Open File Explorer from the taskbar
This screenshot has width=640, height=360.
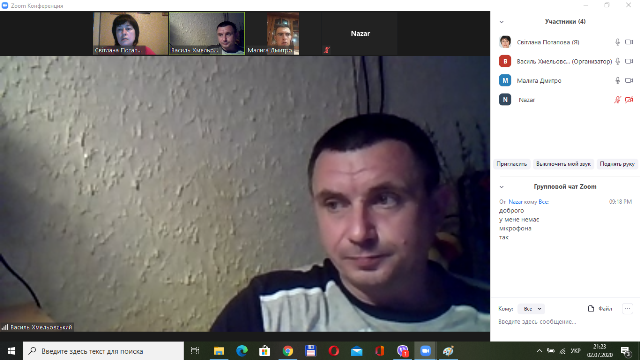[x=219, y=351]
